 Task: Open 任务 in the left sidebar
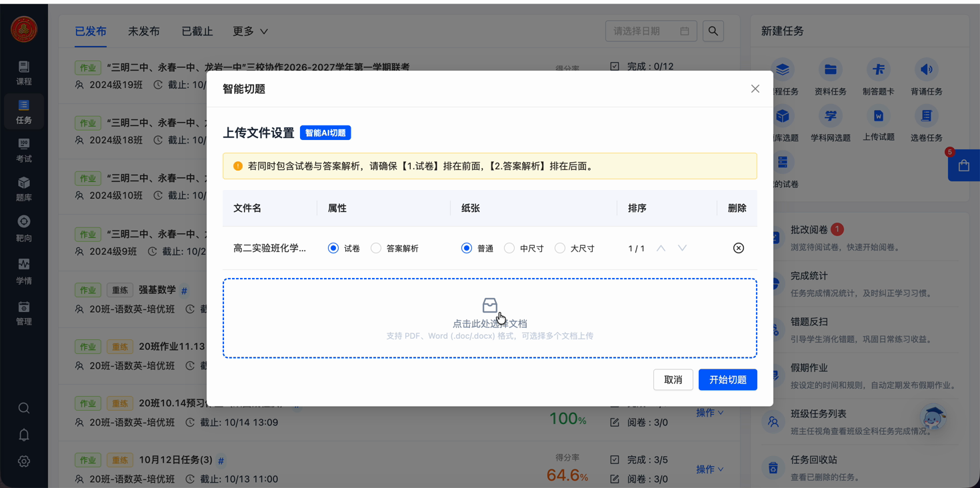(24, 111)
